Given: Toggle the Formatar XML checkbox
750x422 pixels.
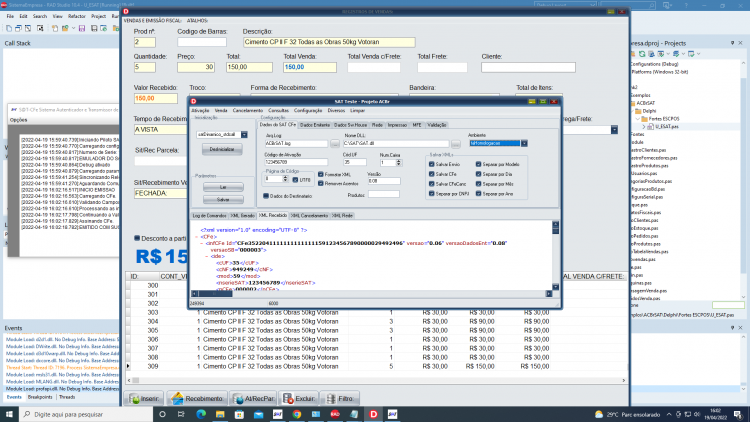Looking at the screenshot, I should (320, 175).
